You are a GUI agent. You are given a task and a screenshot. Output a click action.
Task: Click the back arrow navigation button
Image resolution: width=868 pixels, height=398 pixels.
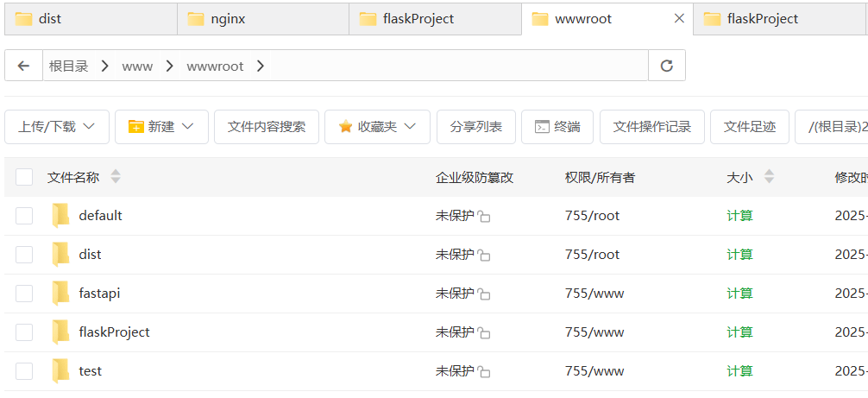click(23, 66)
